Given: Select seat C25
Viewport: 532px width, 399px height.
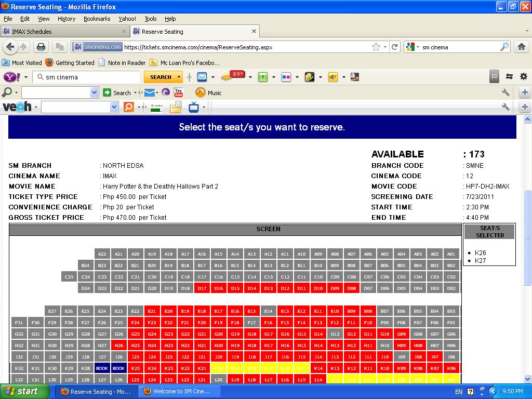Looking at the screenshot, I should pyautogui.click(x=69, y=277).
